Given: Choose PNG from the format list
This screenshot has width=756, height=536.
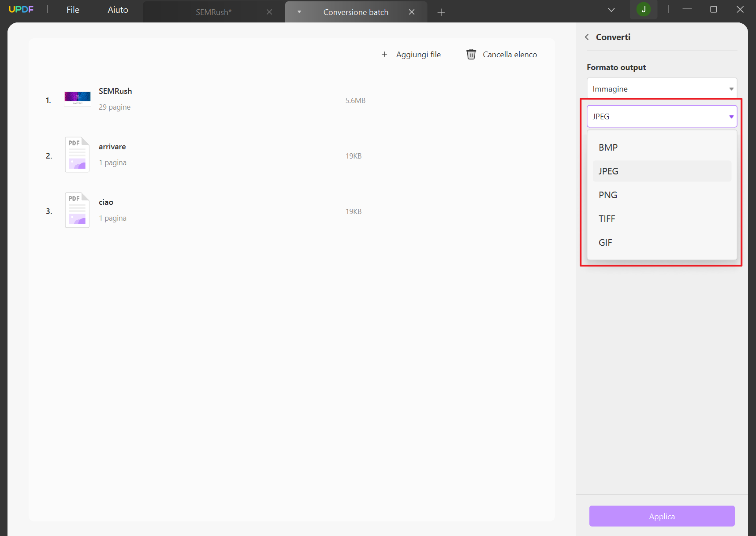Looking at the screenshot, I should pyautogui.click(x=662, y=195).
